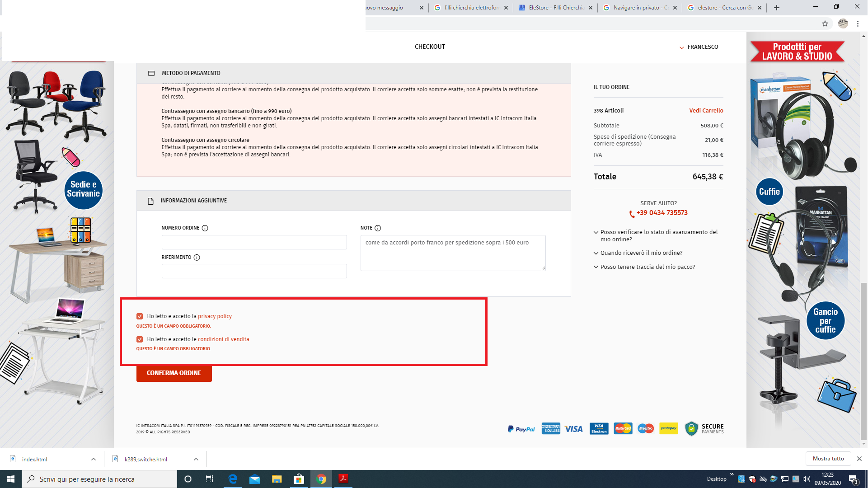Click the NUMERO ORDINE info icon
868x488 pixels.
coord(205,228)
